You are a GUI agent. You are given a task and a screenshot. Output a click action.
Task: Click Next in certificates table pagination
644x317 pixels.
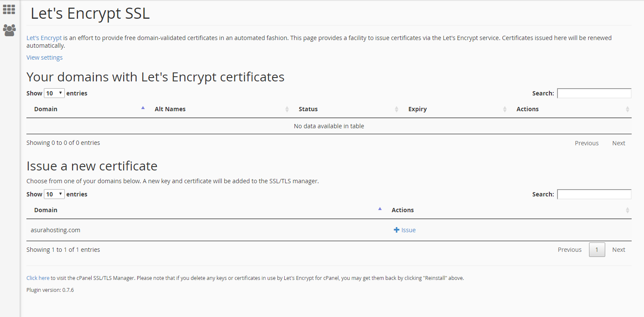(618, 143)
